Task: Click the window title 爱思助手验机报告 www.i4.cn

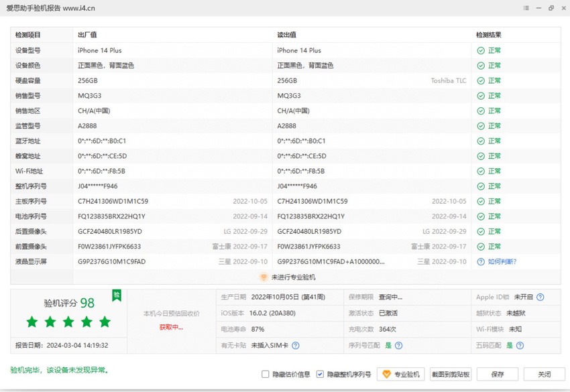Action: pos(50,8)
